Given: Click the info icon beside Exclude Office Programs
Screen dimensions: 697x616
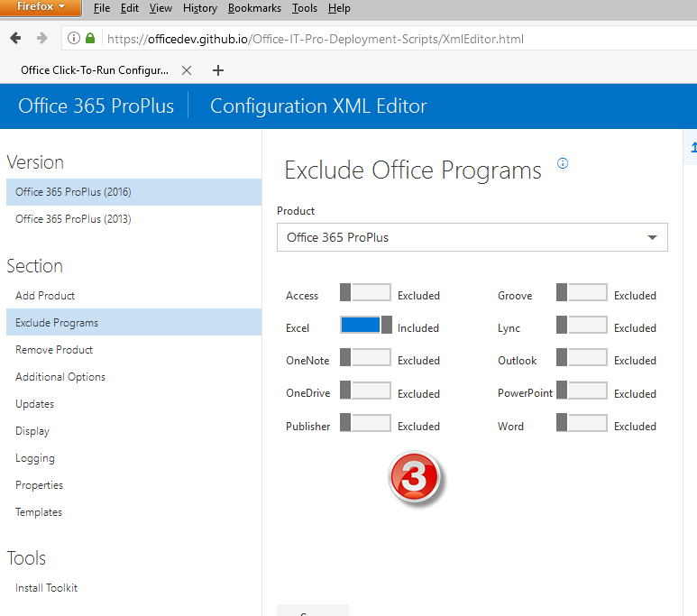Looking at the screenshot, I should tap(563, 163).
